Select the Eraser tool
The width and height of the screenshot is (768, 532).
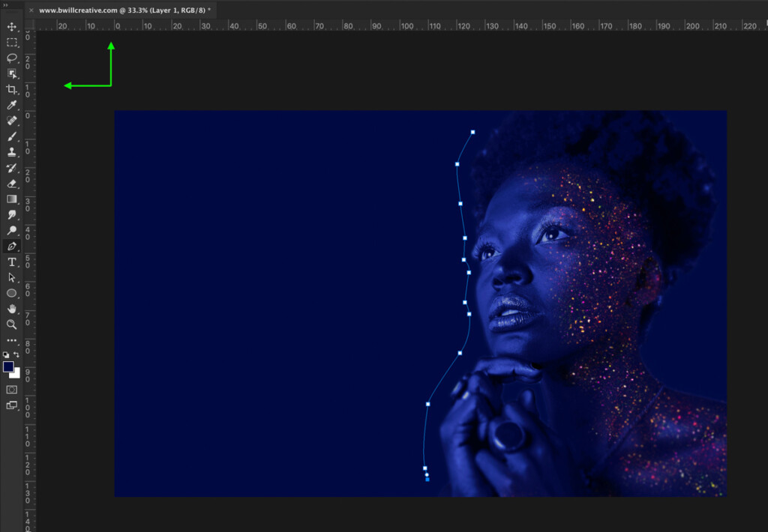[12, 184]
